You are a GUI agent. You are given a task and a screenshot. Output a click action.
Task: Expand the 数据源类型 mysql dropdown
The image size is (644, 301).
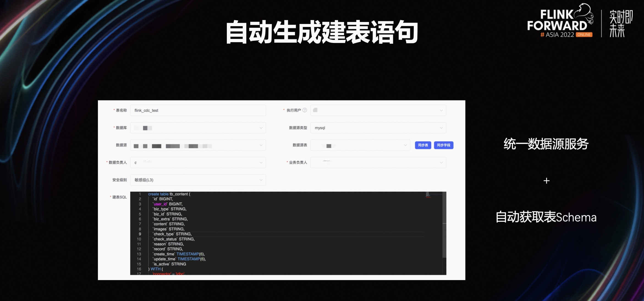[x=441, y=128]
